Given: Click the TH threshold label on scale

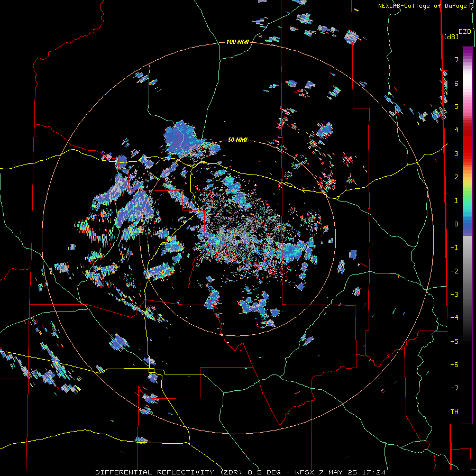Looking at the screenshot, I should point(454,412).
